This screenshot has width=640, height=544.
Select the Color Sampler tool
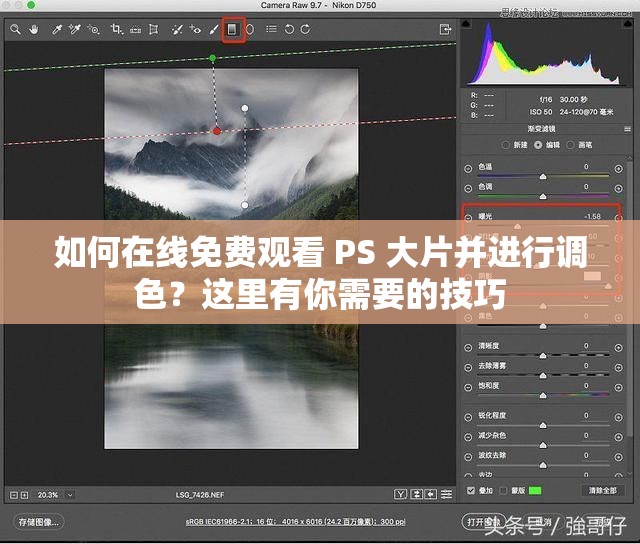[75, 29]
